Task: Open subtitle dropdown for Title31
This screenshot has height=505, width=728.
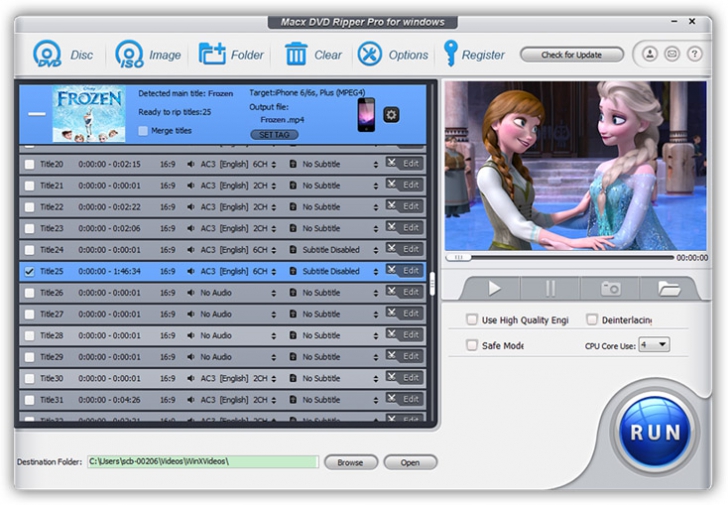Action: tap(376, 400)
